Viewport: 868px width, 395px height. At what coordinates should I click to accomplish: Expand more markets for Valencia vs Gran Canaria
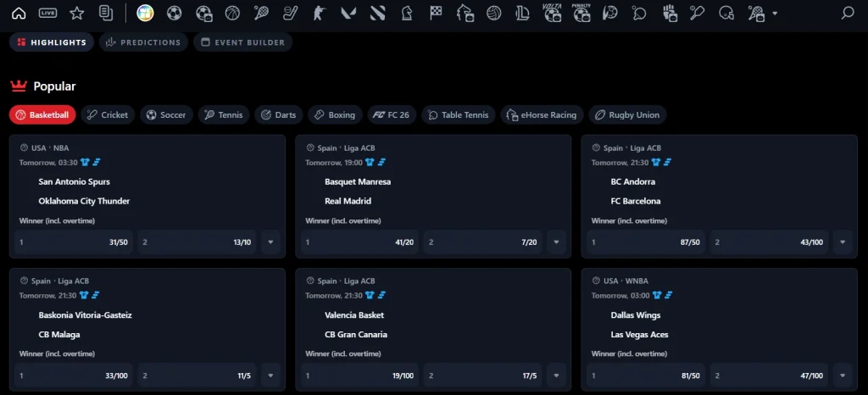(557, 376)
